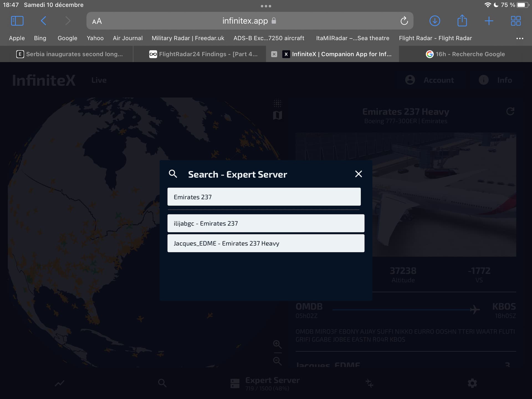
Task: Expand bookmarks bar overflow dots
Action: click(x=520, y=38)
